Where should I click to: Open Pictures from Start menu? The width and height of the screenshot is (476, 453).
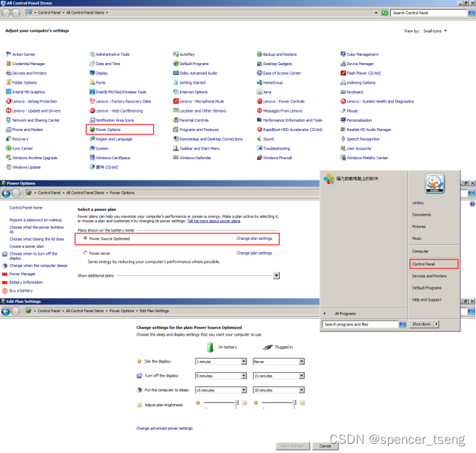(419, 226)
